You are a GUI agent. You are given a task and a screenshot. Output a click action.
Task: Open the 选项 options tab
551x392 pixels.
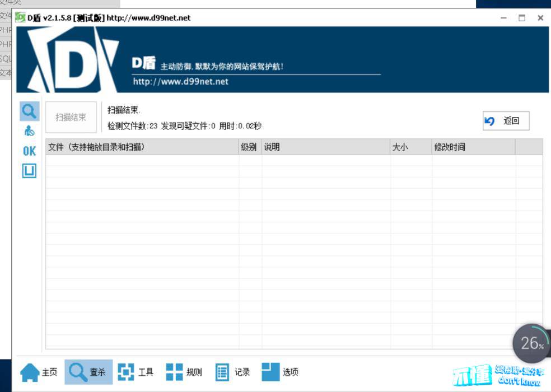click(x=281, y=372)
